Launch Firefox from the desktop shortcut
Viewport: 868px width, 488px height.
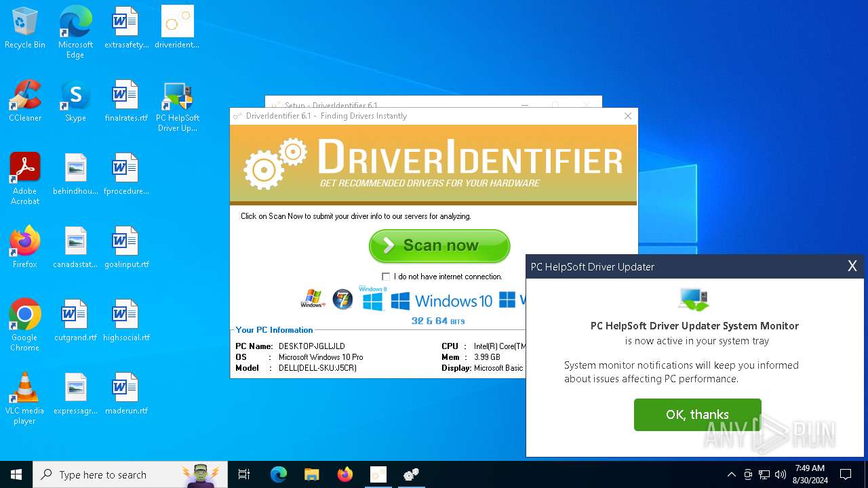tap(25, 247)
